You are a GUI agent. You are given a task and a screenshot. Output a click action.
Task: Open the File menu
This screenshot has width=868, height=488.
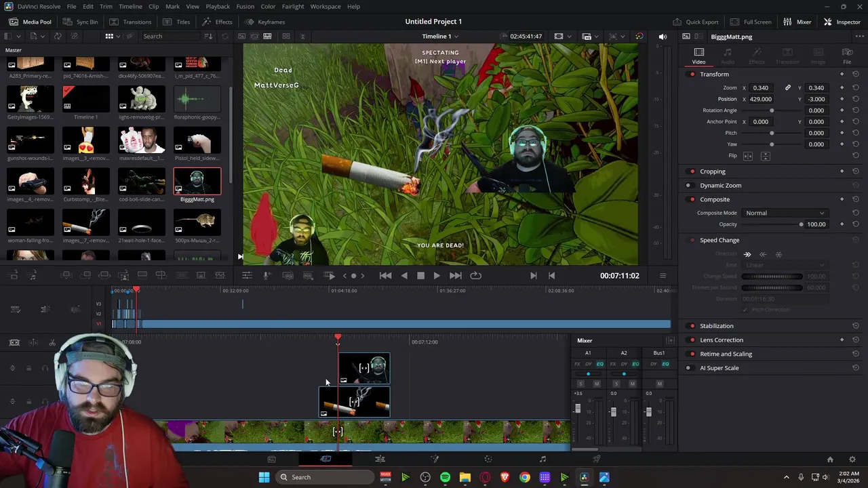(x=71, y=7)
